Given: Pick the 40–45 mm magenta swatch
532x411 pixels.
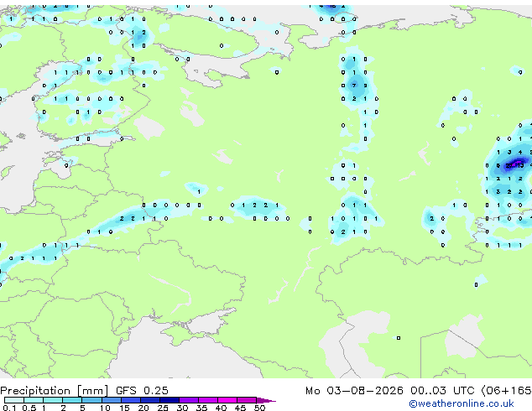Looking at the screenshot, I should click(x=227, y=400).
